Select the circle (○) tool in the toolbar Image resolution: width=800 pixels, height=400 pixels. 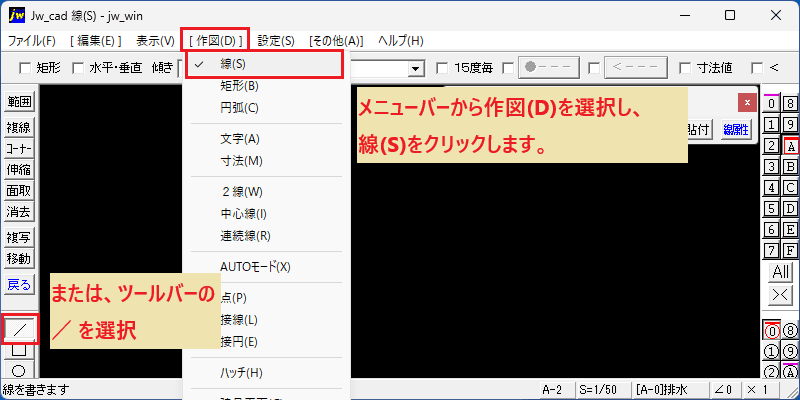click(19, 370)
